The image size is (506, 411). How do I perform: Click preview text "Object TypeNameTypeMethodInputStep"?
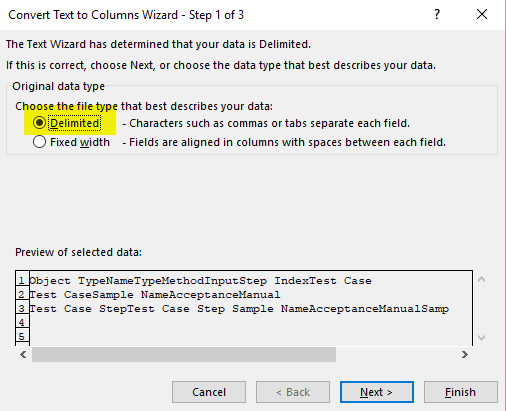[x=148, y=281]
